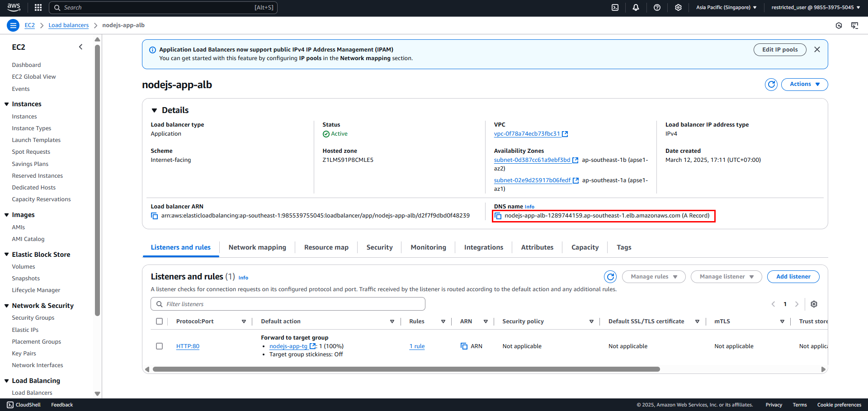Click the Filter listeners search field
868x411 pixels.
(x=288, y=304)
